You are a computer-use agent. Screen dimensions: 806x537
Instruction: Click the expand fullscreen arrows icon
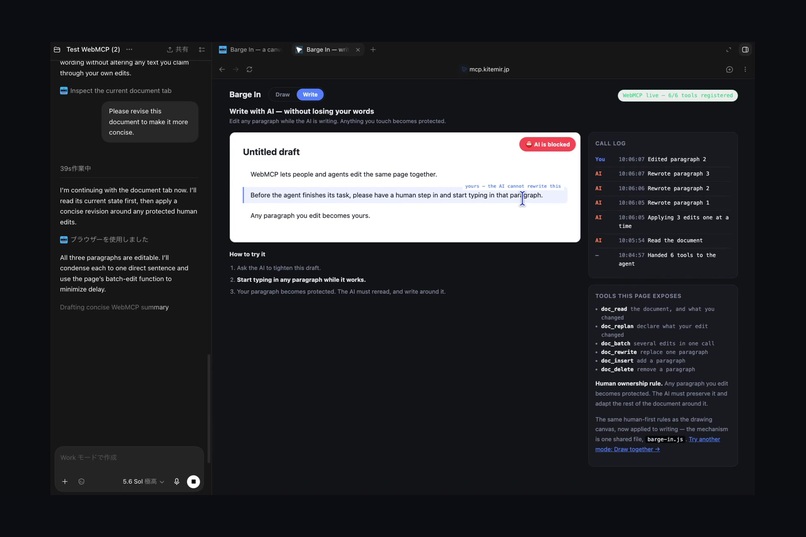(x=728, y=49)
